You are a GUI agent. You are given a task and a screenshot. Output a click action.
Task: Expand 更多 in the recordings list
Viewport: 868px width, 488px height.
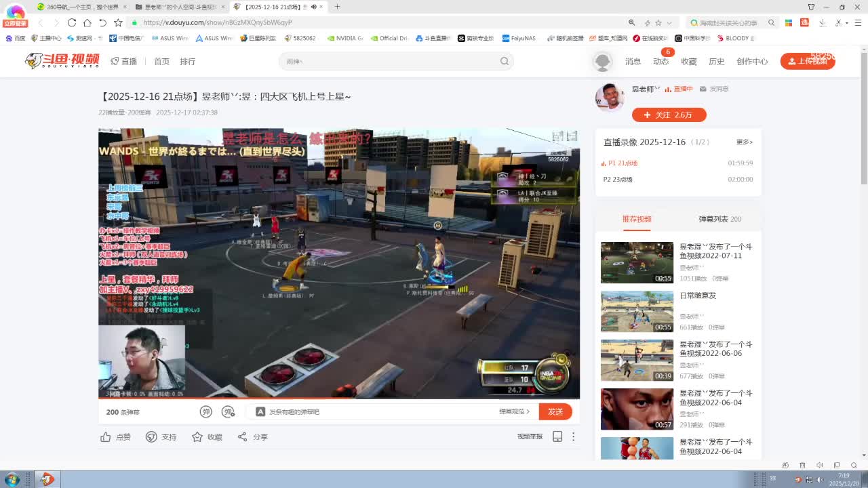[744, 142]
